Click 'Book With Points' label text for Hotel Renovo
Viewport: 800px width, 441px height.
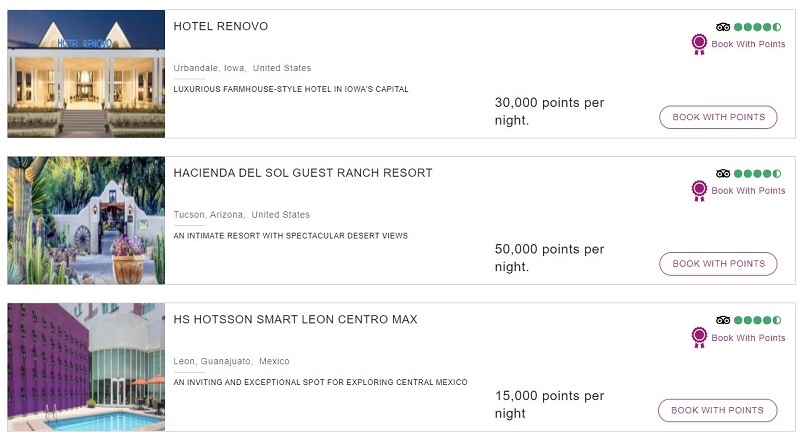748,44
